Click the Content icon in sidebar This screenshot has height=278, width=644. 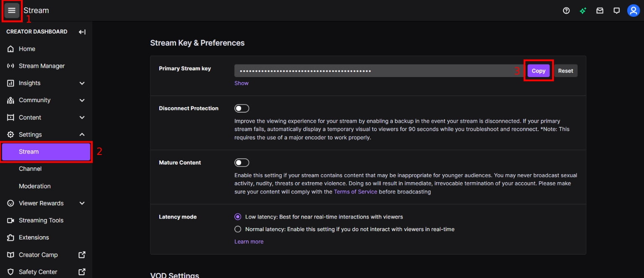point(11,118)
